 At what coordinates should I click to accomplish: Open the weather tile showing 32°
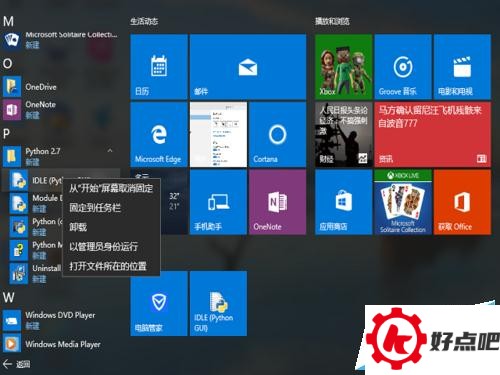174,202
